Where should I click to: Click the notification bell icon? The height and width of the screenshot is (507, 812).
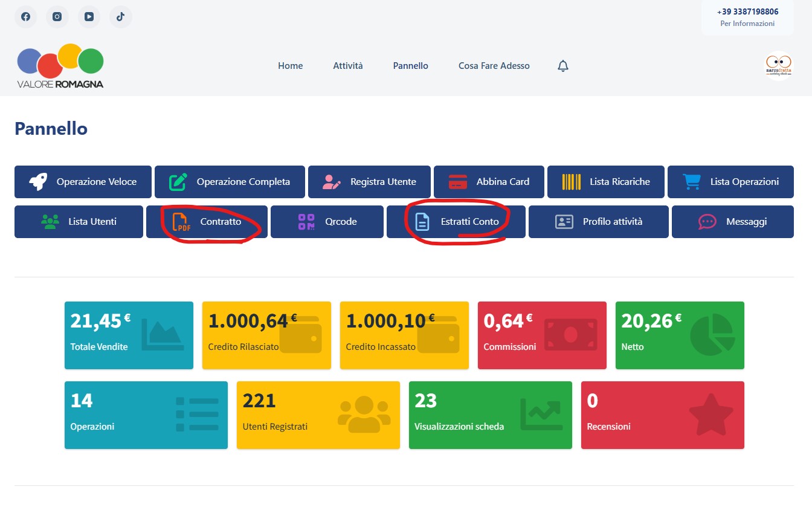point(563,66)
